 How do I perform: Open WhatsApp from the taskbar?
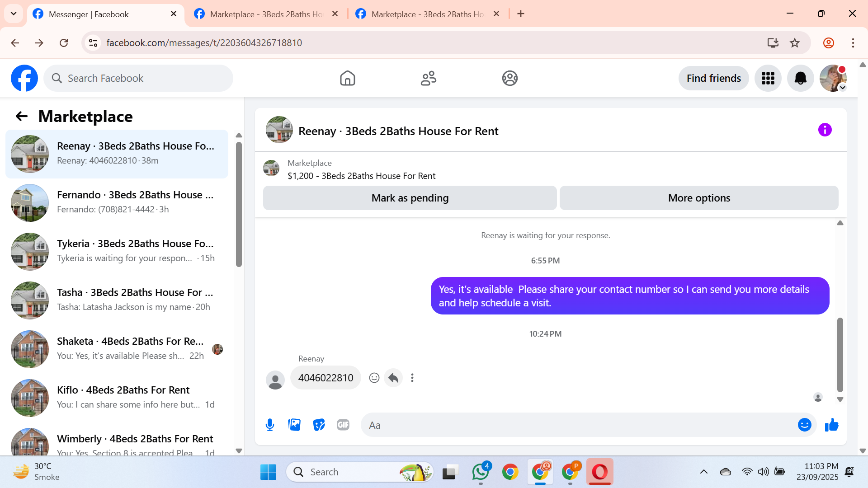coord(480,472)
